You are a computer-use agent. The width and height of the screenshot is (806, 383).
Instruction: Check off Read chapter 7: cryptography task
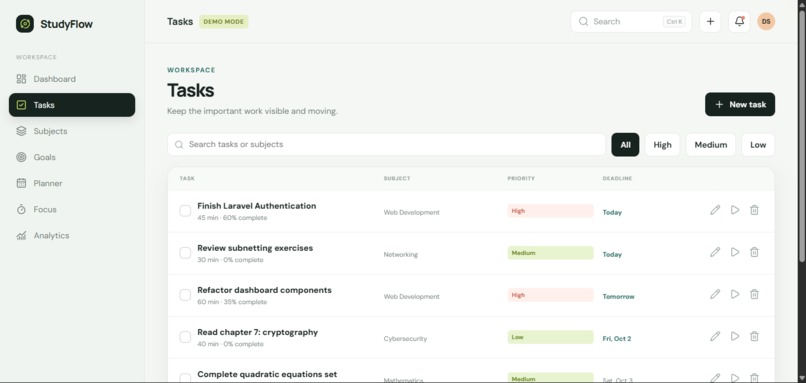pos(185,337)
